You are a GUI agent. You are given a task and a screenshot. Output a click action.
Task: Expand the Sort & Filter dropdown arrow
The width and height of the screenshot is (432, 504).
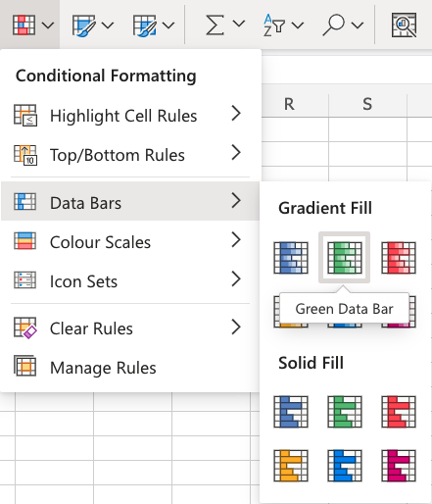coord(298,25)
